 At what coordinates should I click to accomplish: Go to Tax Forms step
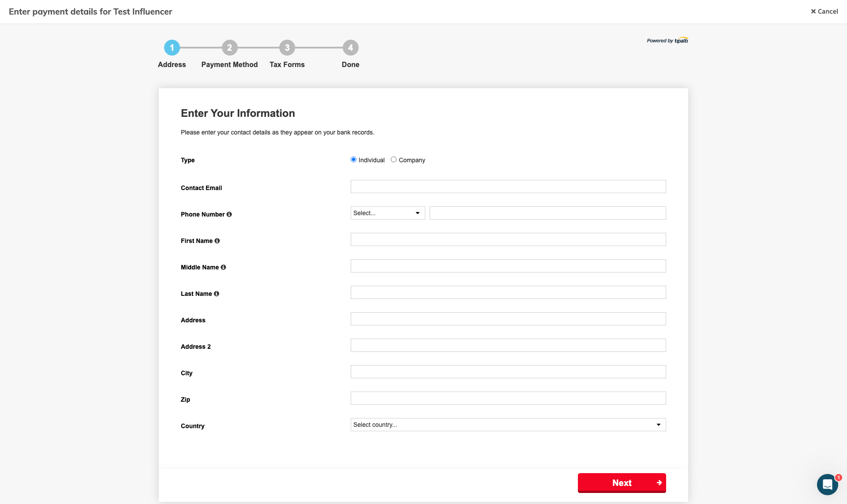[287, 48]
